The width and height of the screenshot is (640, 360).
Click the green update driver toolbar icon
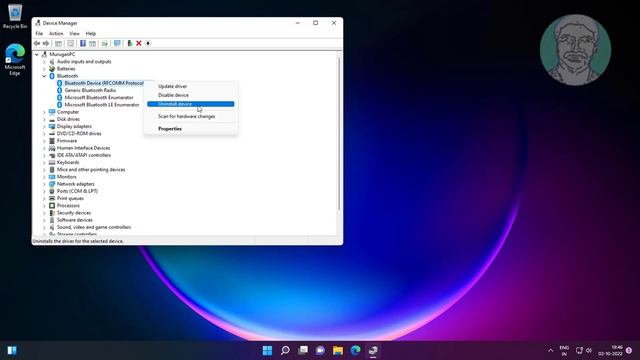tap(130, 43)
